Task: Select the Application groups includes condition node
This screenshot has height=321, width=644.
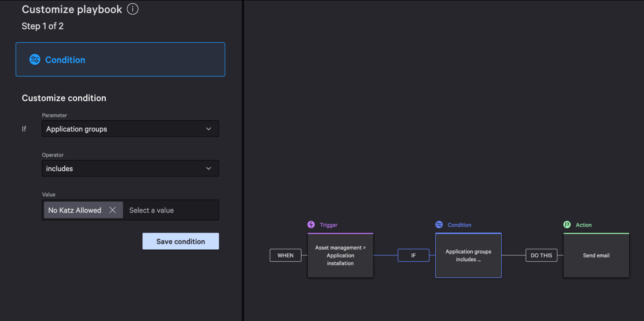Action: click(x=468, y=255)
